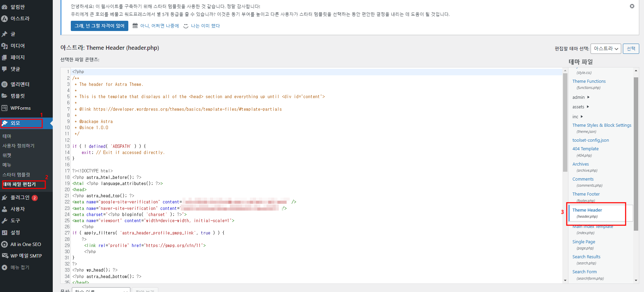Click the All in One SEO gear icon
This screenshot has height=292, width=644.
[4, 244]
